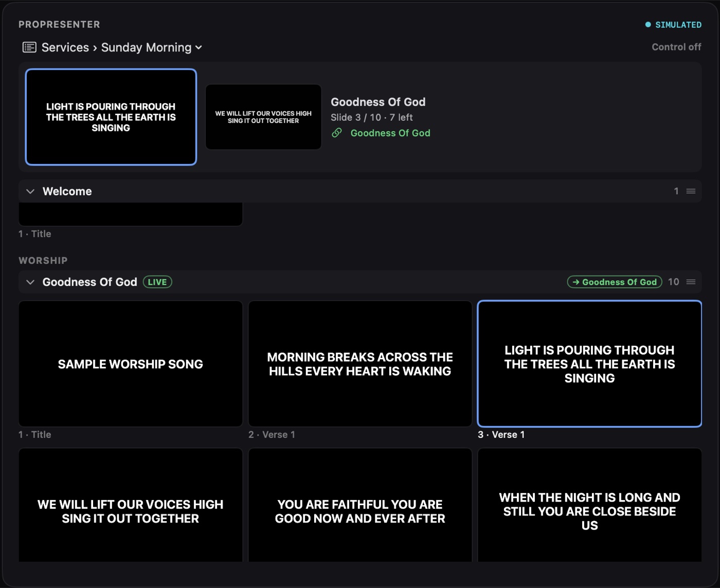Click the link icon beside Goodness Of God
This screenshot has width=720, height=588.
tap(337, 133)
